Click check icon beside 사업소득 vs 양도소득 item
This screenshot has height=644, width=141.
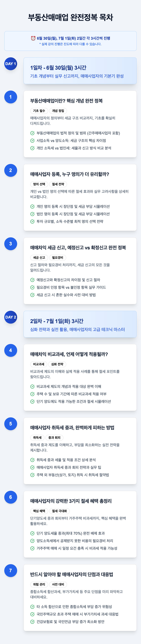pyautogui.click(x=33, y=141)
